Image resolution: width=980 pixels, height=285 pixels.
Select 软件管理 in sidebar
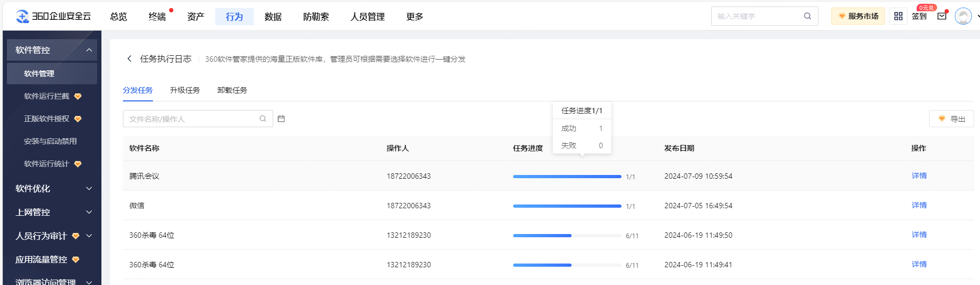52,74
